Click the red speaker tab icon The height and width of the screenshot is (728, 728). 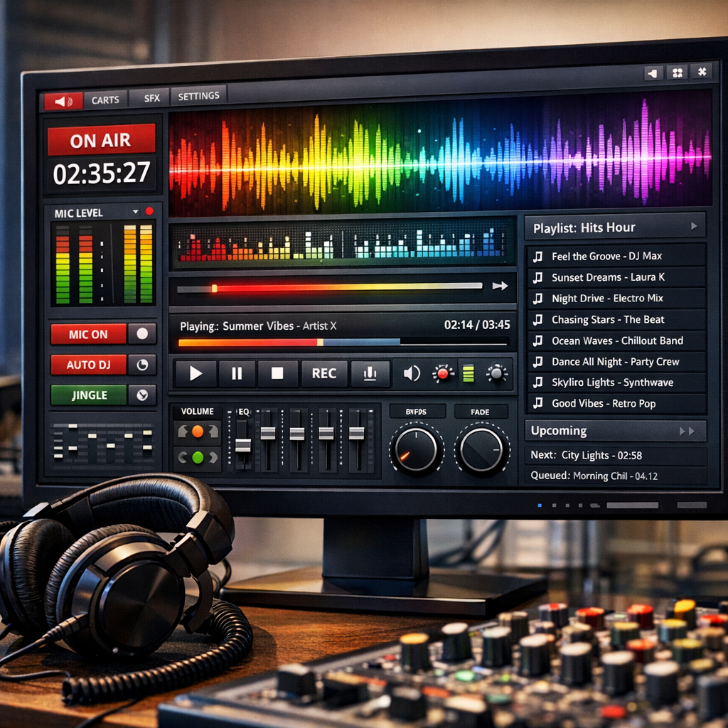[63, 101]
